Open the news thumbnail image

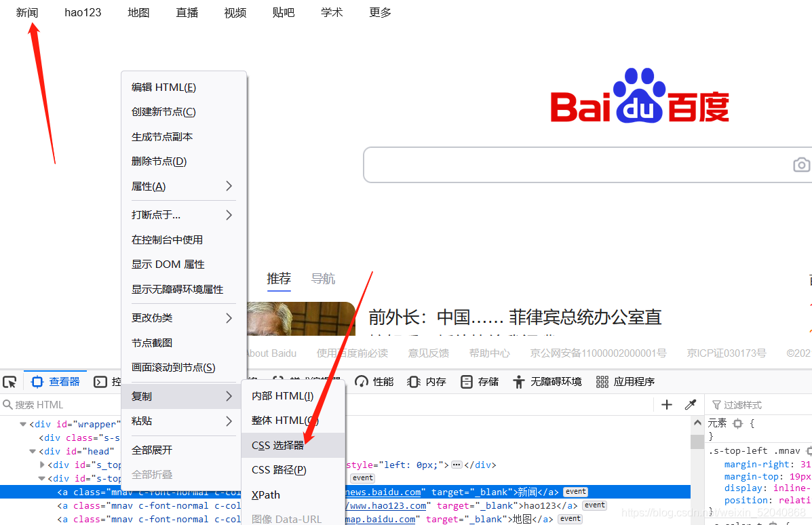pyautogui.click(x=301, y=319)
